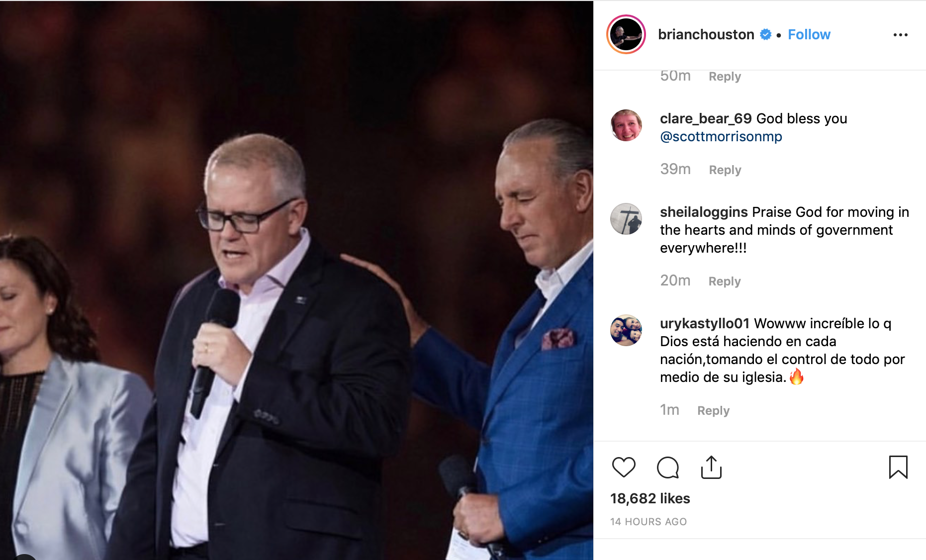Follow the brianchouston account
The height and width of the screenshot is (560, 926).
pyautogui.click(x=809, y=34)
